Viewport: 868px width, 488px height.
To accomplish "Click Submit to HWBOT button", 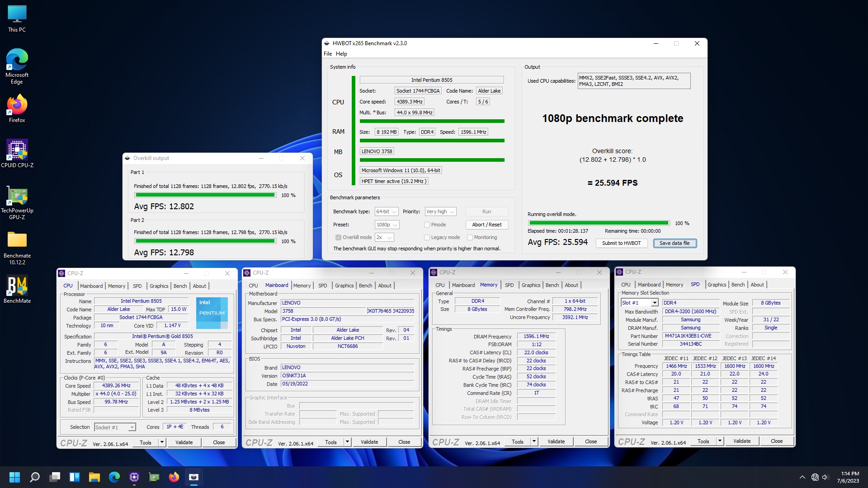I will (621, 243).
